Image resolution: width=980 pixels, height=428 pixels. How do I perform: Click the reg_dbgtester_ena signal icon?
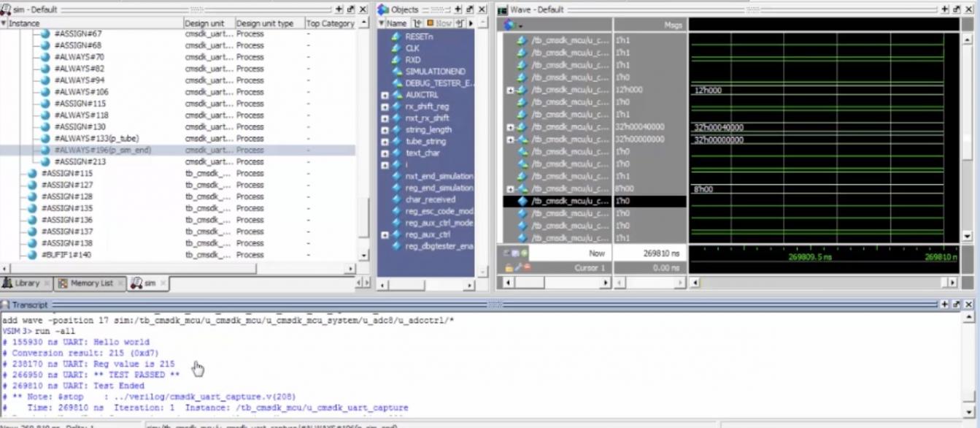(396, 246)
